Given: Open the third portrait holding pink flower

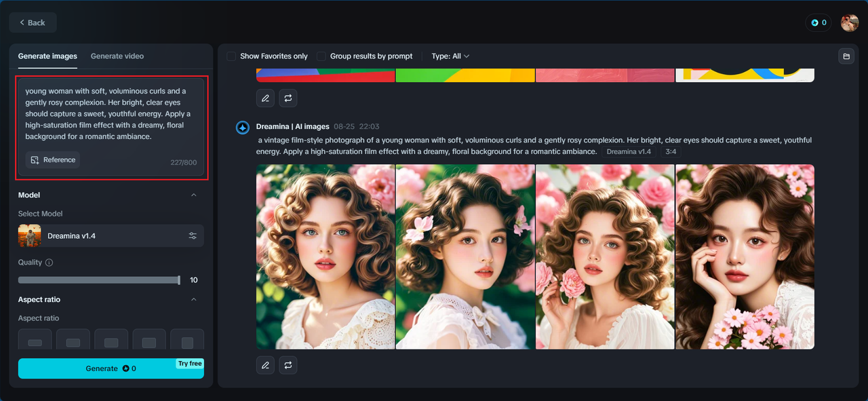Looking at the screenshot, I should point(605,256).
